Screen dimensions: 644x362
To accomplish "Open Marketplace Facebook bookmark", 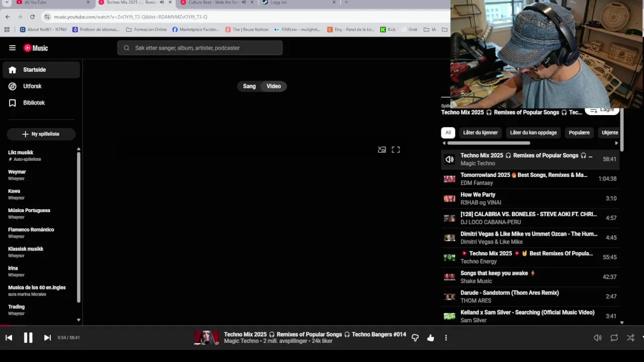I will pos(196,30).
